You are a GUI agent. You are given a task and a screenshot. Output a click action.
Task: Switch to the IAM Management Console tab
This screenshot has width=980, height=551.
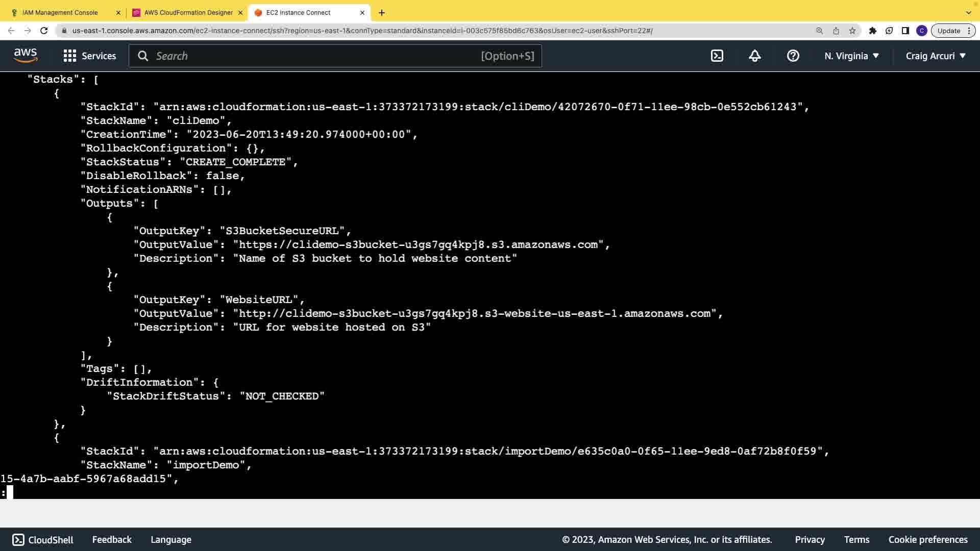coord(60,13)
